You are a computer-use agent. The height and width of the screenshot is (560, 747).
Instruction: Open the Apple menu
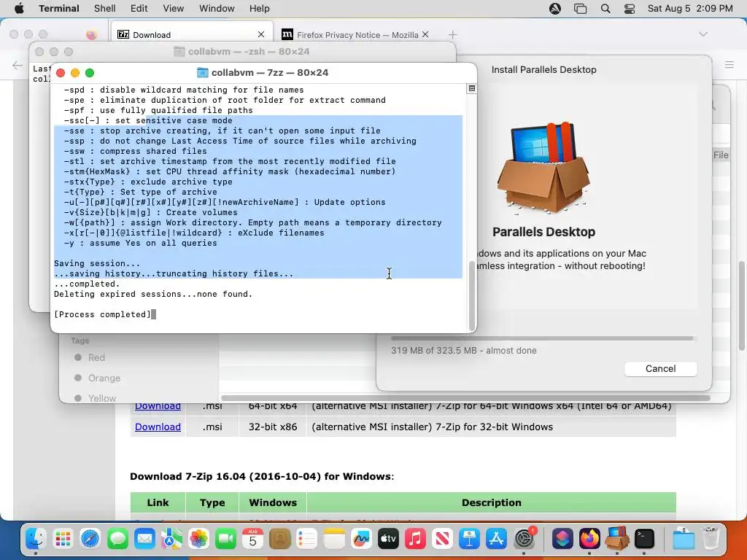tap(19, 9)
